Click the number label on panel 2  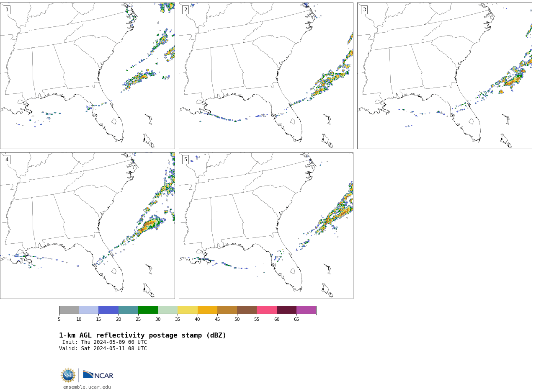(x=186, y=10)
